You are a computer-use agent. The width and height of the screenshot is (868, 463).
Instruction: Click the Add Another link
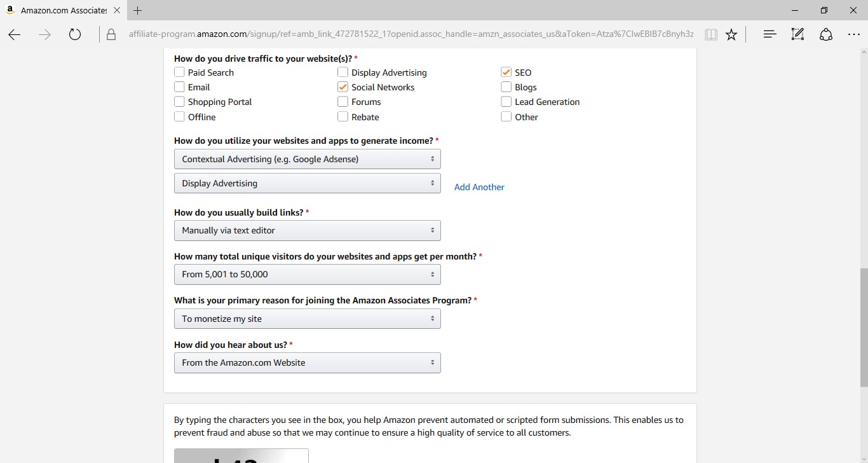pyautogui.click(x=479, y=187)
